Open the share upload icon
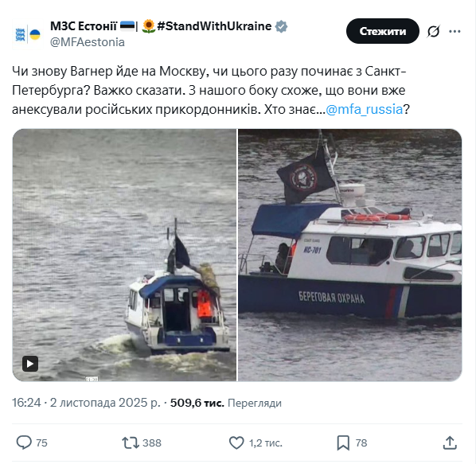The height and width of the screenshot is (464, 476). [x=450, y=443]
